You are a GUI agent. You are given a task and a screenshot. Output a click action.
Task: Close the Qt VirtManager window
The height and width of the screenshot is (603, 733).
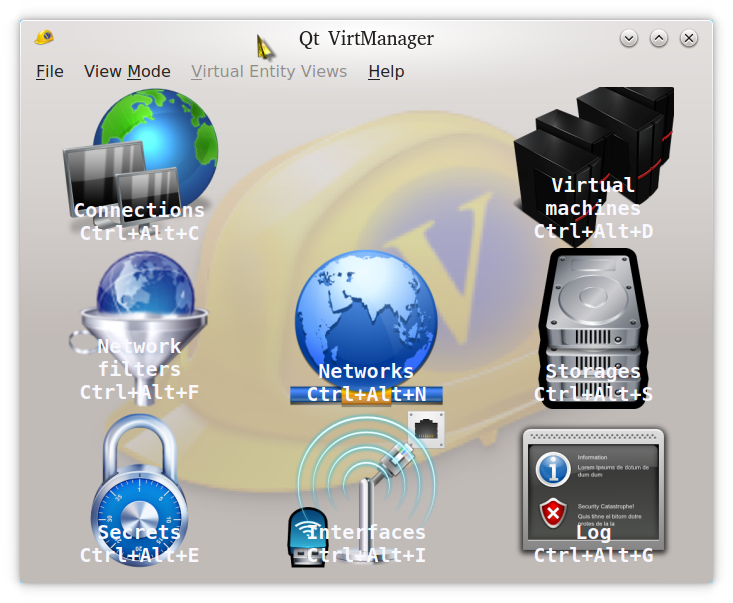click(689, 38)
